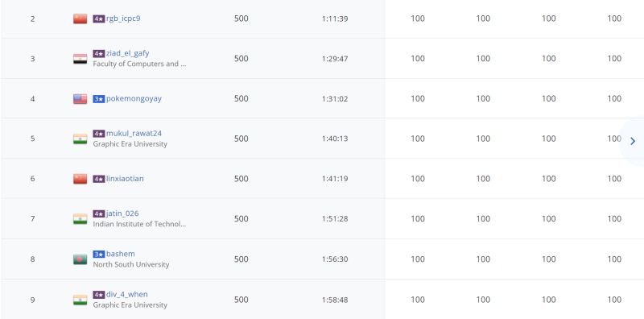Image resolution: width=644 pixels, height=319 pixels.
Task: Click the Egypt flag beside ziad_el_gafy
Action: tap(80, 59)
